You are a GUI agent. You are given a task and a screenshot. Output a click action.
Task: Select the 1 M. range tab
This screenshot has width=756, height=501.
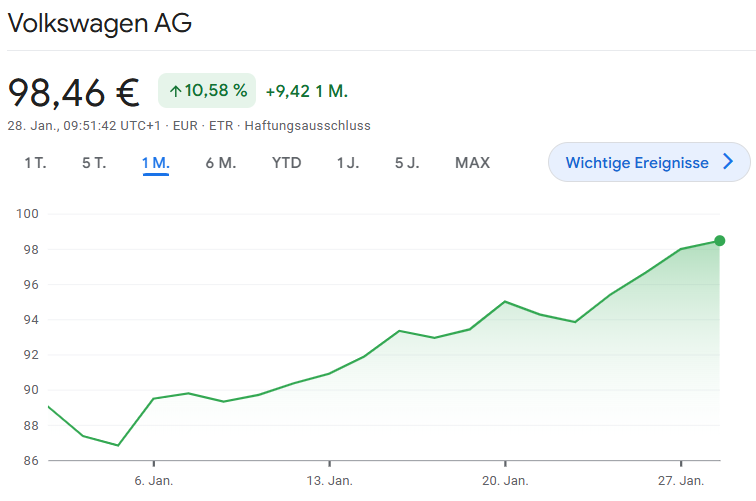pyautogui.click(x=156, y=163)
